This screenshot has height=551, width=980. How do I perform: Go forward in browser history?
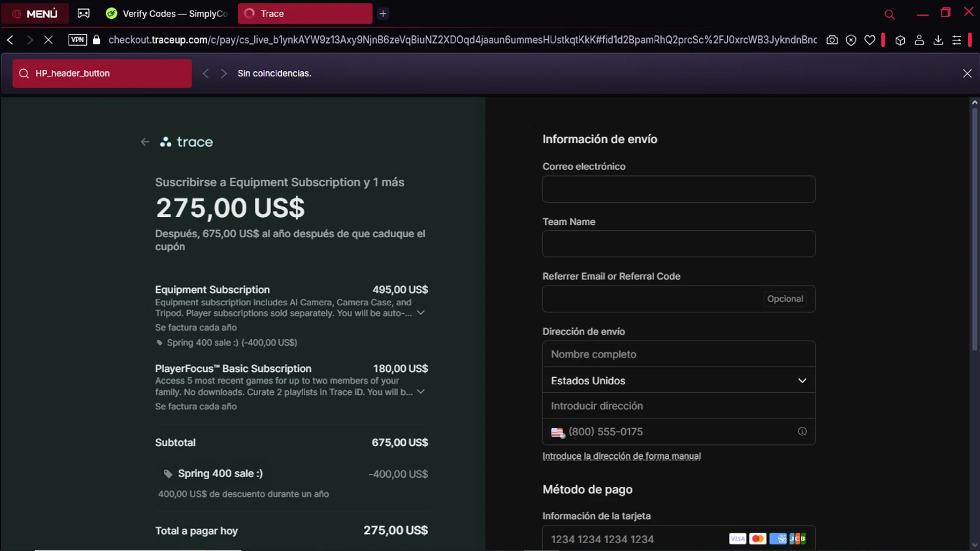[29, 40]
